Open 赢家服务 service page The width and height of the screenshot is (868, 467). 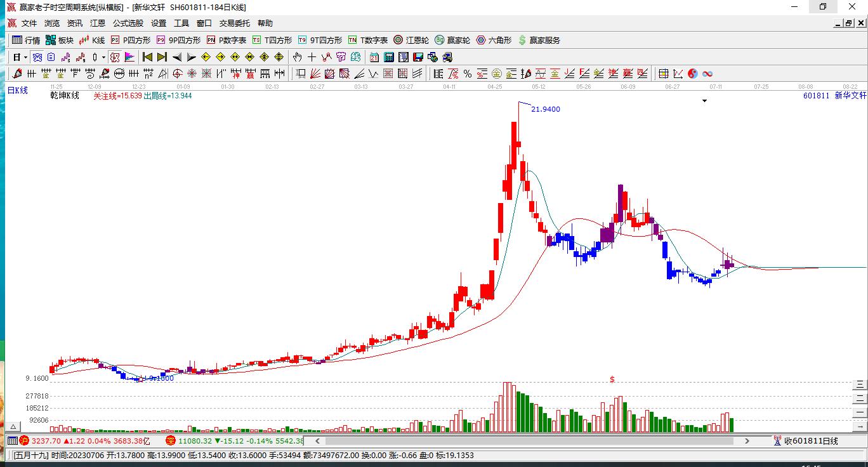[x=539, y=40]
